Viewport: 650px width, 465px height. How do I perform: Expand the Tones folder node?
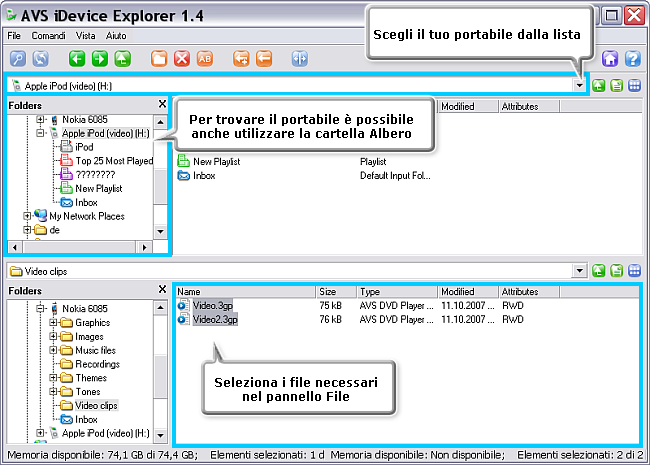[53, 391]
